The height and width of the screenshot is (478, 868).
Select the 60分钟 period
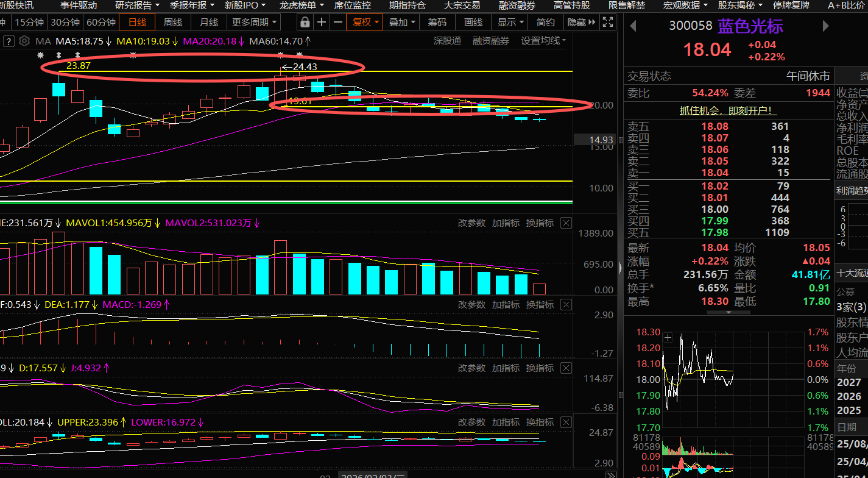[x=101, y=23]
